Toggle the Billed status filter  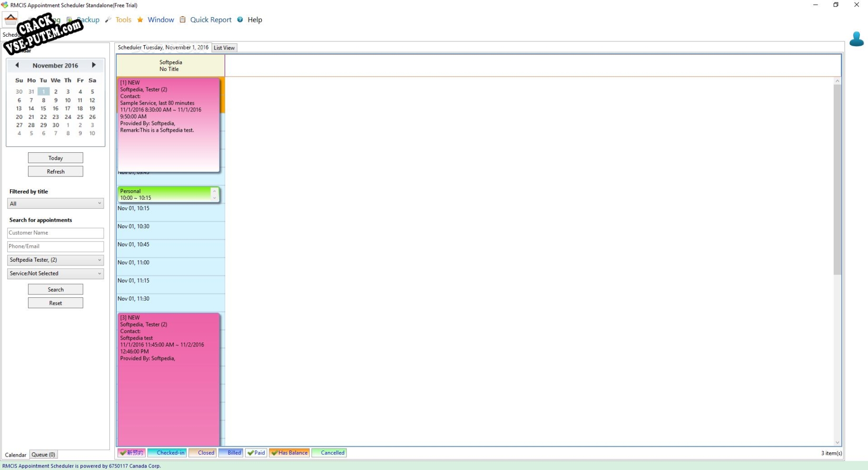[231, 453]
